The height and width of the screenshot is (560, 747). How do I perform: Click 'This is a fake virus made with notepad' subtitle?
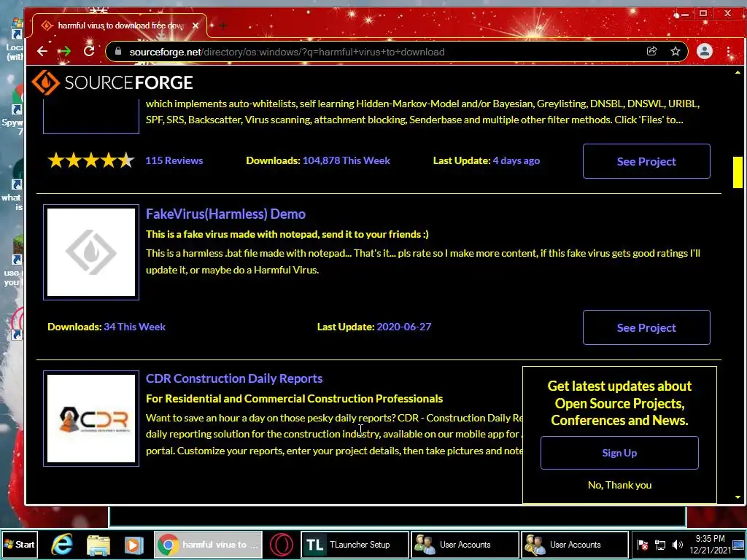(287, 234)
